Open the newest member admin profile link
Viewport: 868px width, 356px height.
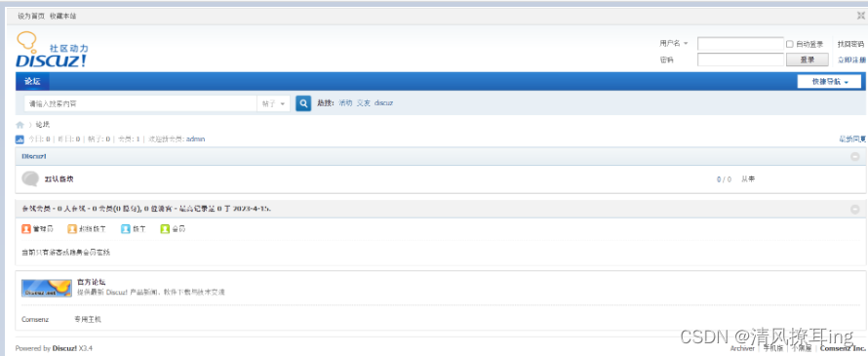pos(195,139)
